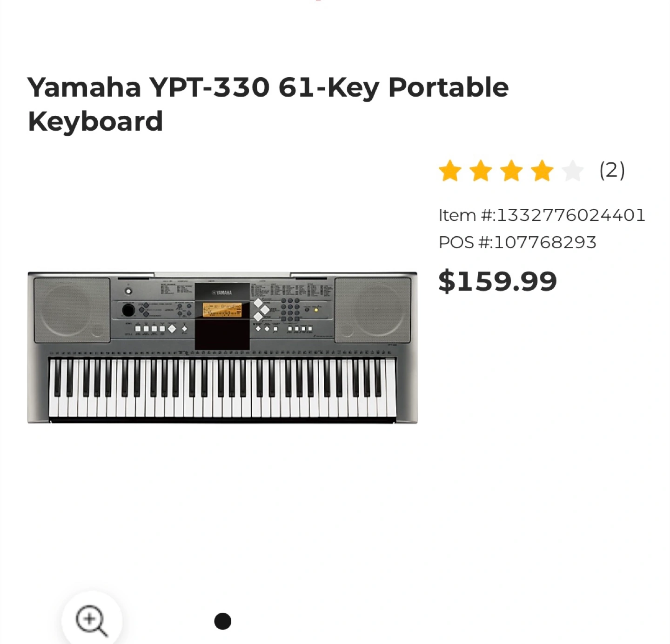Click the empty gray fifth star
The height and width of the screenshot is (644, 670).
(x=573, y=171)
